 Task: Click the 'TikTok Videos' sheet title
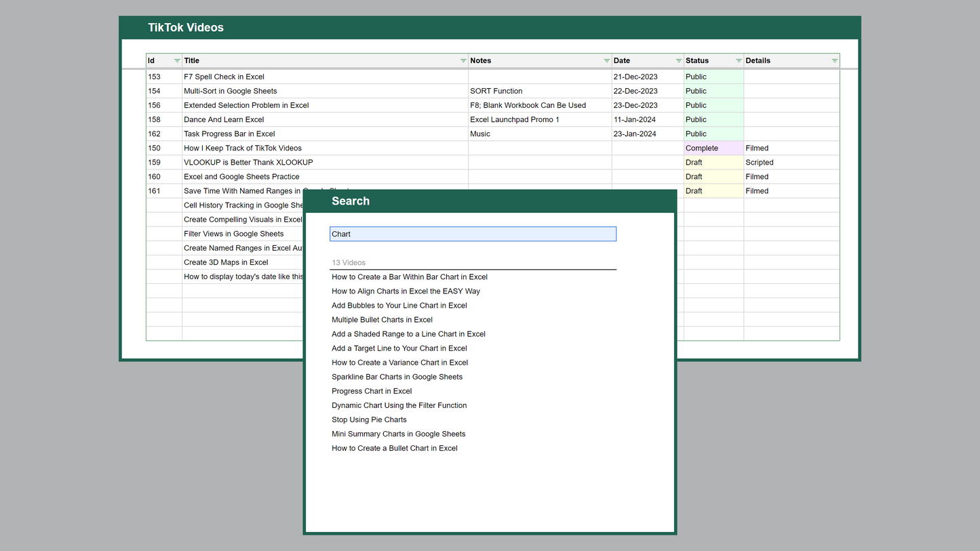click(186, 27)
